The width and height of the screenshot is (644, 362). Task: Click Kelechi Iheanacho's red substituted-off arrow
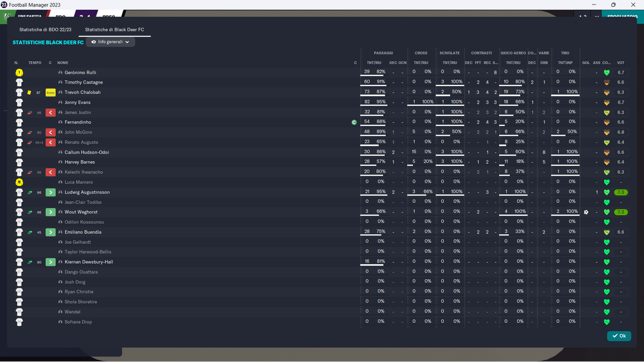point(50,172)
